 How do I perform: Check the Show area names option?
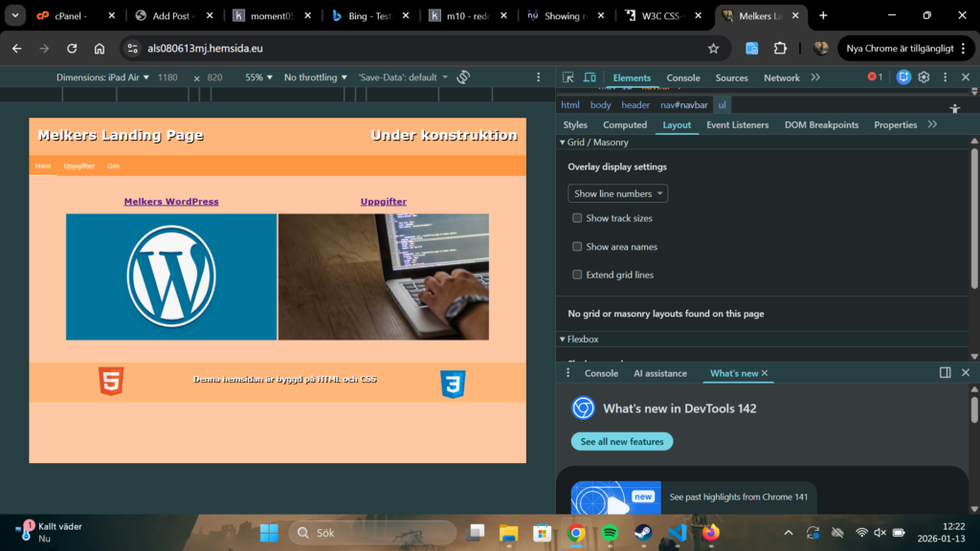(x=577, y=247)
